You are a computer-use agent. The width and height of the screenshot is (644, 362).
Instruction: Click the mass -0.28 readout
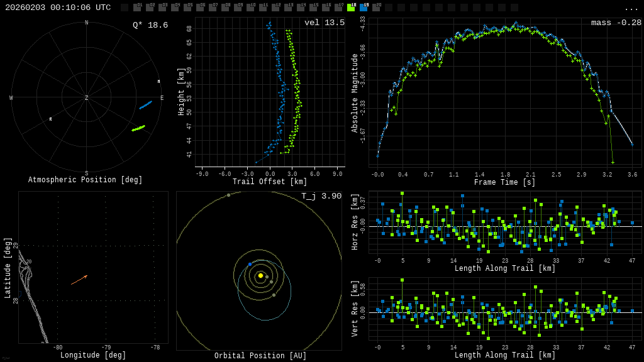coord(616,23)
